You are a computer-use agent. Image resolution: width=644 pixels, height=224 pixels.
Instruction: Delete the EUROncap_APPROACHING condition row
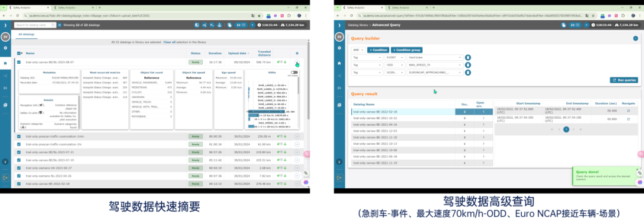click(467, 73)
